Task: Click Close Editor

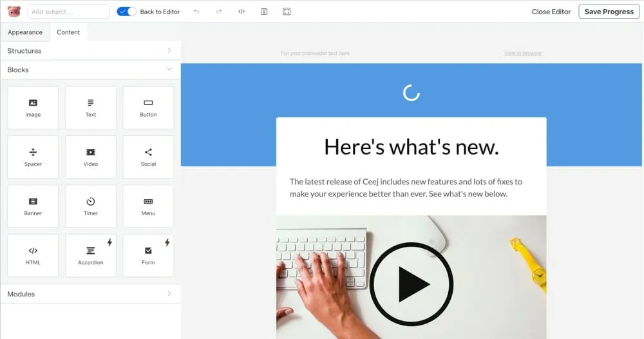Action: tap(551, 12)
